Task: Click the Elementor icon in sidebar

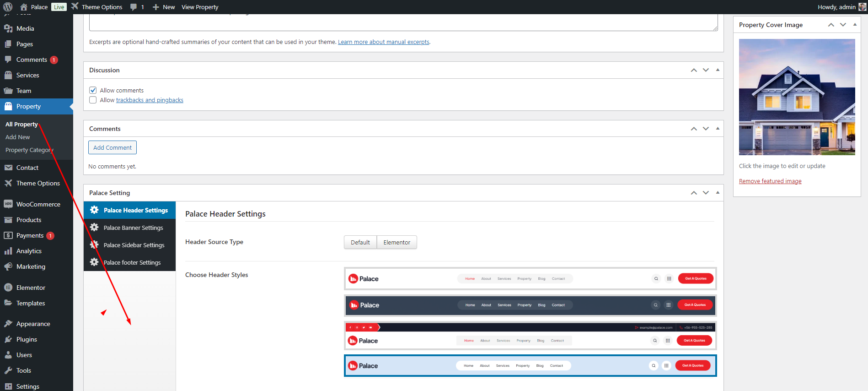Action: pyautogui.click(x=8, y=288)
